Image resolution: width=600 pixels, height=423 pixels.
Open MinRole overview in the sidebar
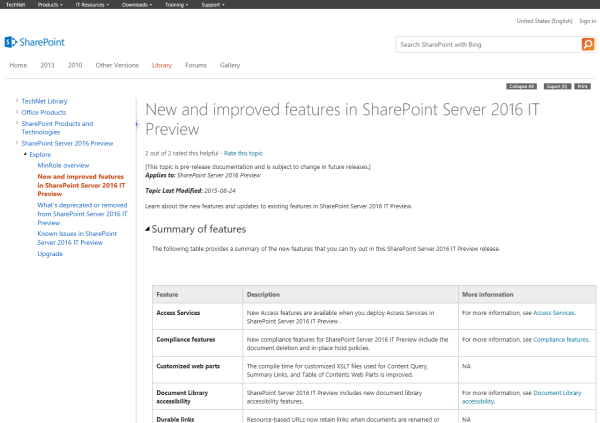click(62, 165)
